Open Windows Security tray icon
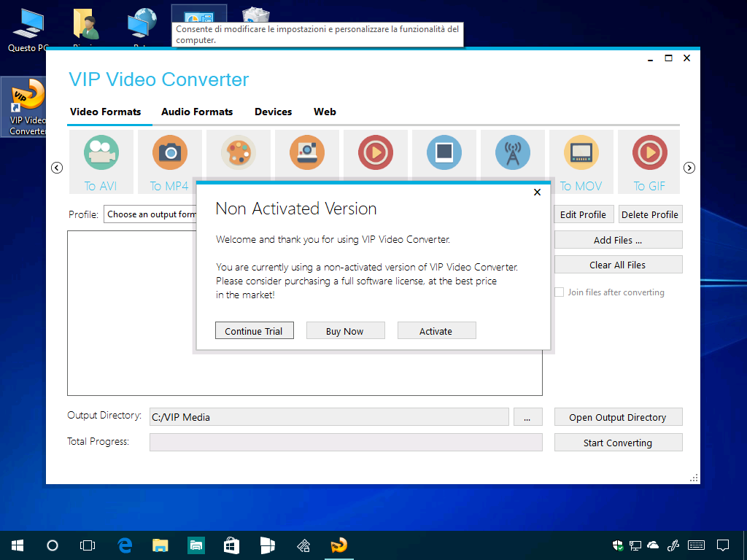 pyautogui.click(x=618, y=545)
